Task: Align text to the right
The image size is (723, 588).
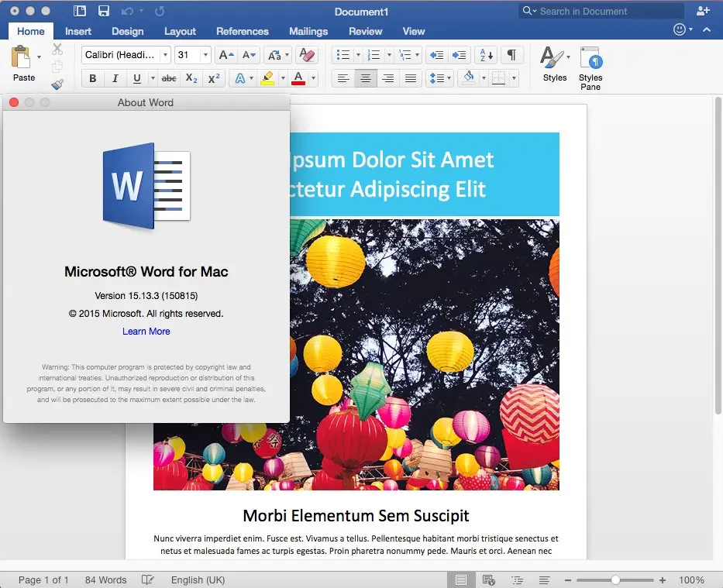Action: point(388,78)
